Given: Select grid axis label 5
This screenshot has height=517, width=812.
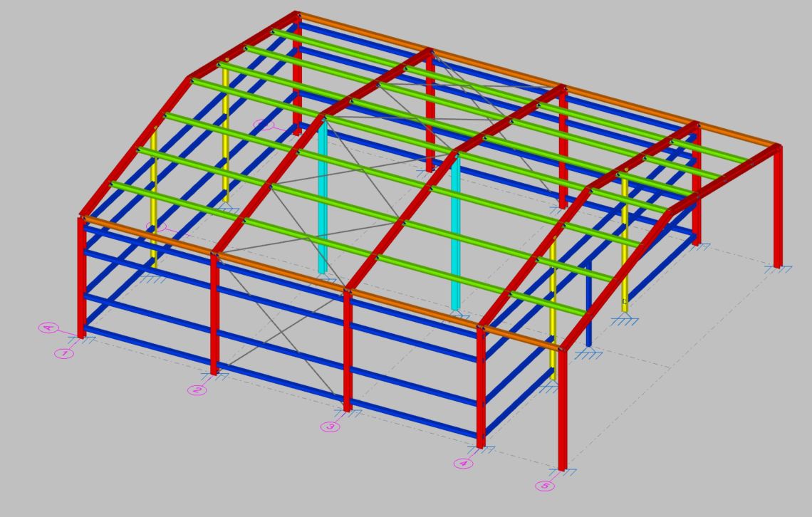Looking at the screenshot, I should coord(545,486).
